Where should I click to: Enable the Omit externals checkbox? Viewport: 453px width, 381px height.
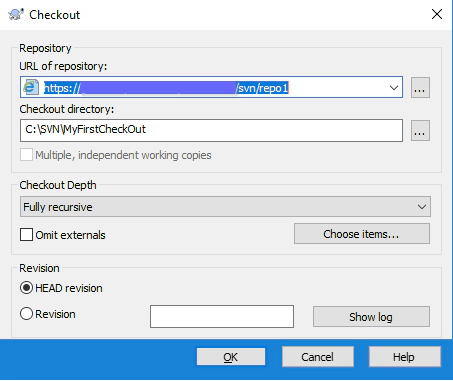(26, 235)
